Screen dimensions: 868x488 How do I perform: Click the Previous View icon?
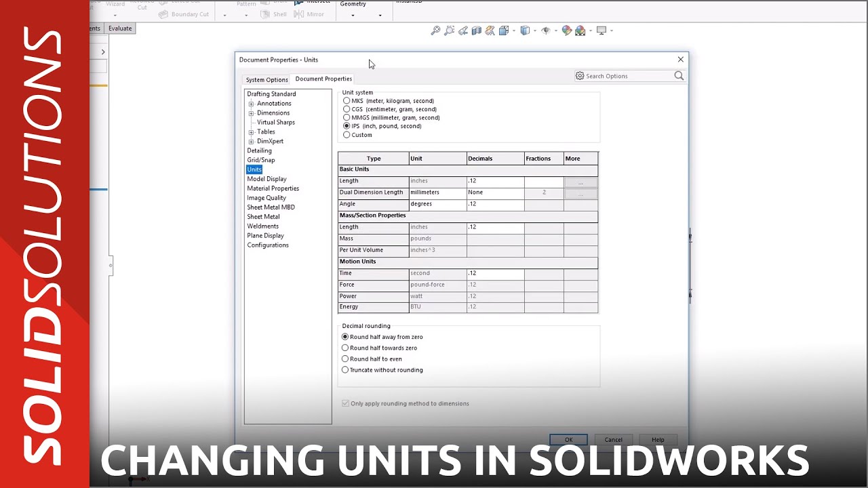coord(463,30)
